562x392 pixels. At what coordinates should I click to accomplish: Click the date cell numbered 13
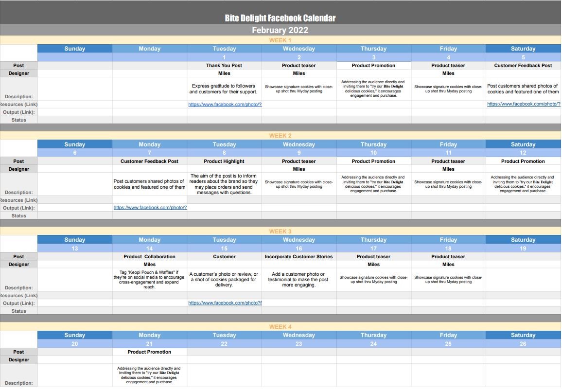coord(74,248)
